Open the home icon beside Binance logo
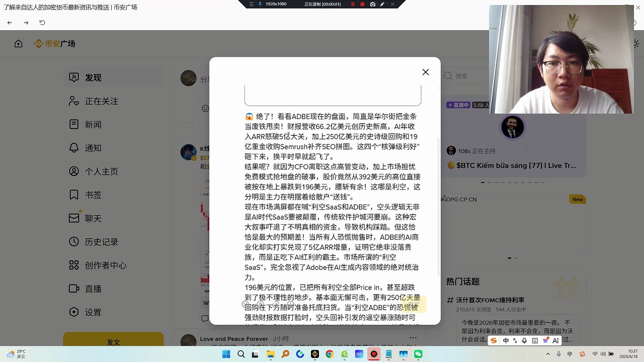This screenshot has height=362, width=644. tap(19, 44)
